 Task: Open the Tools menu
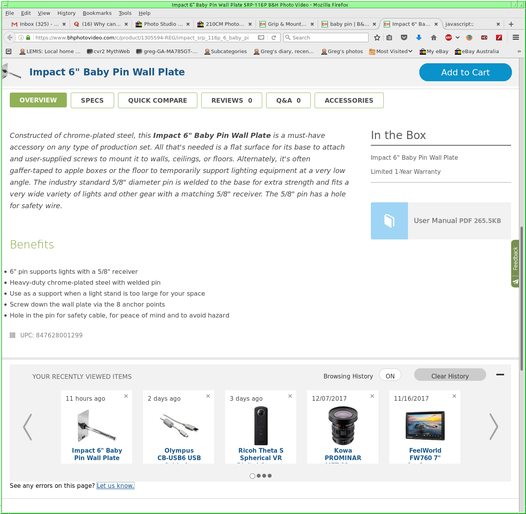pos(125,13)
